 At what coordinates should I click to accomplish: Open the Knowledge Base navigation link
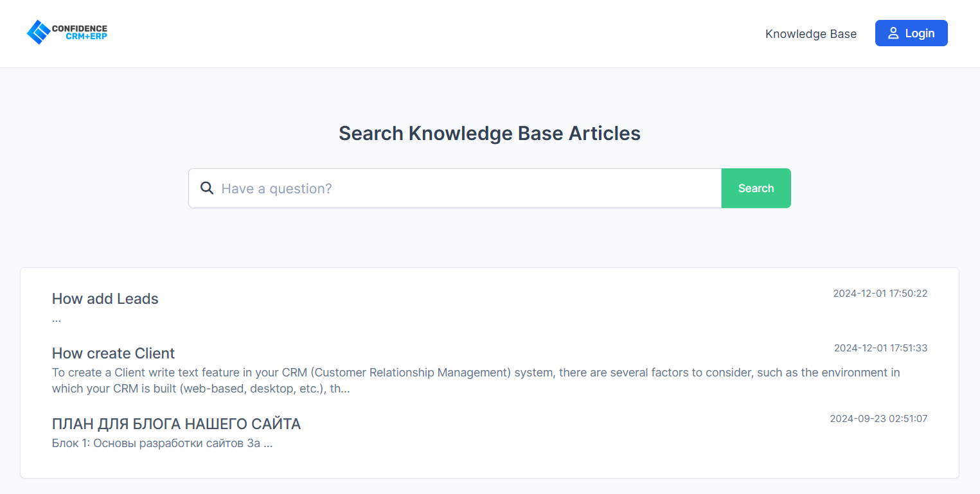pyautogui.click(x=810, y=34)
